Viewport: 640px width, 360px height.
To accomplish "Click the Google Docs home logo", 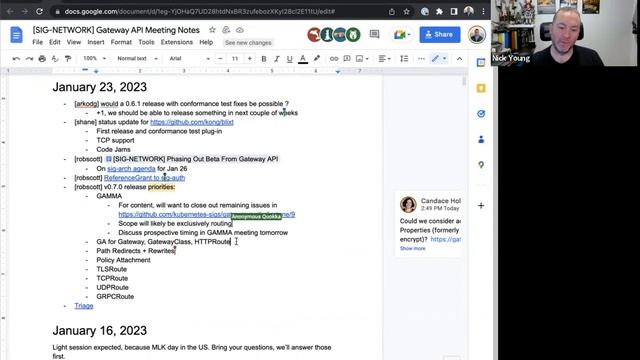I will [x=16, y=35].
